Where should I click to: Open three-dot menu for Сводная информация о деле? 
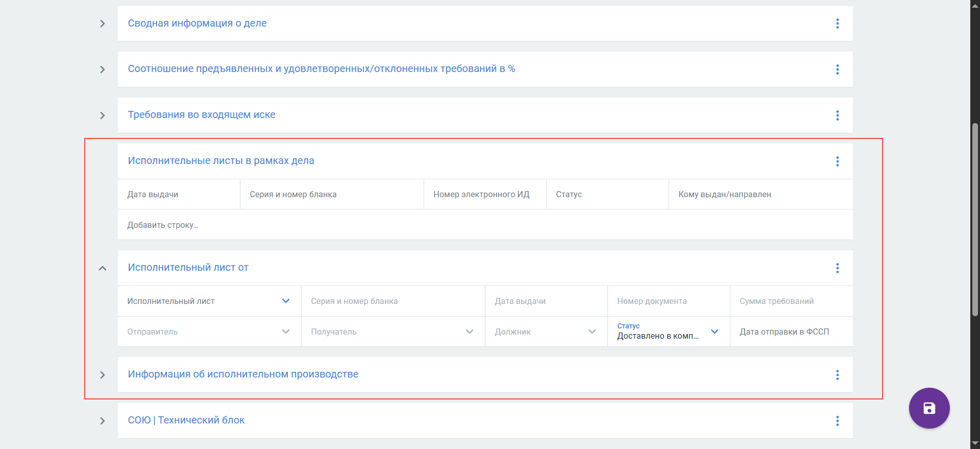(x=837, y=23)
